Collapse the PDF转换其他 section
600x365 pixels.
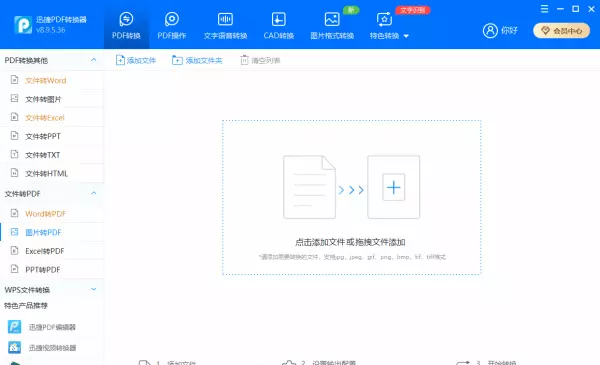(x=93, y=60)
